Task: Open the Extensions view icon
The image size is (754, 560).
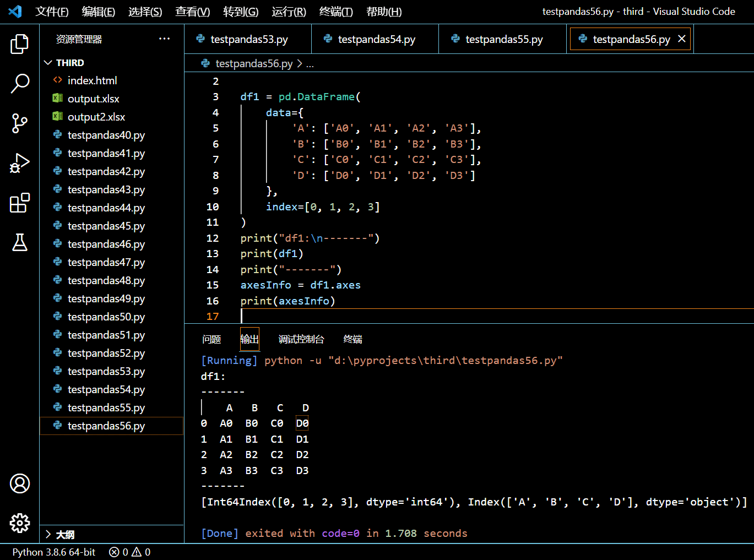Action: [x=20, y=203]
